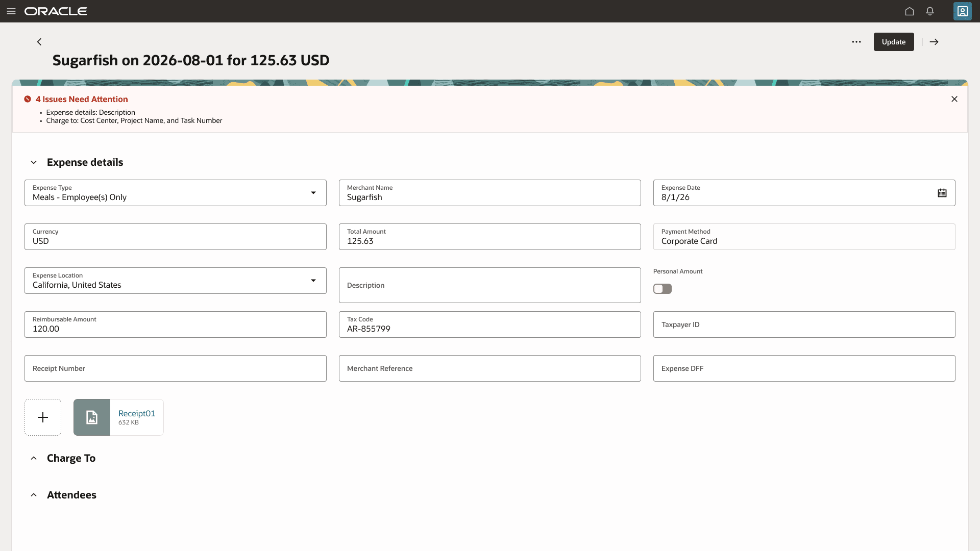Expand the Charge To section
Viewport: 980px width, 551px height.
pos(34,458)
